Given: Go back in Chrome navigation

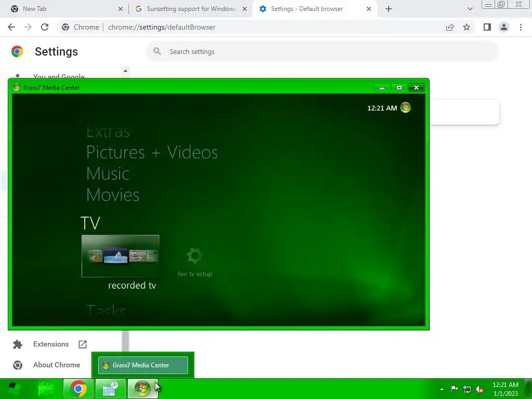Looking at the screenshot, I should coord(11,27).
